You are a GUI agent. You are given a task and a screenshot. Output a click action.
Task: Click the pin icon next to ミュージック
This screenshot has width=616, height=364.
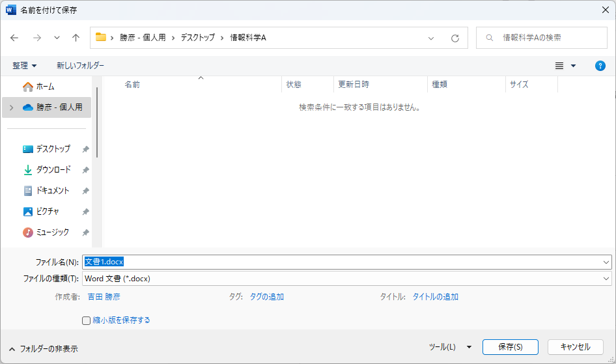pyautogui.click(x=86, y=232)
